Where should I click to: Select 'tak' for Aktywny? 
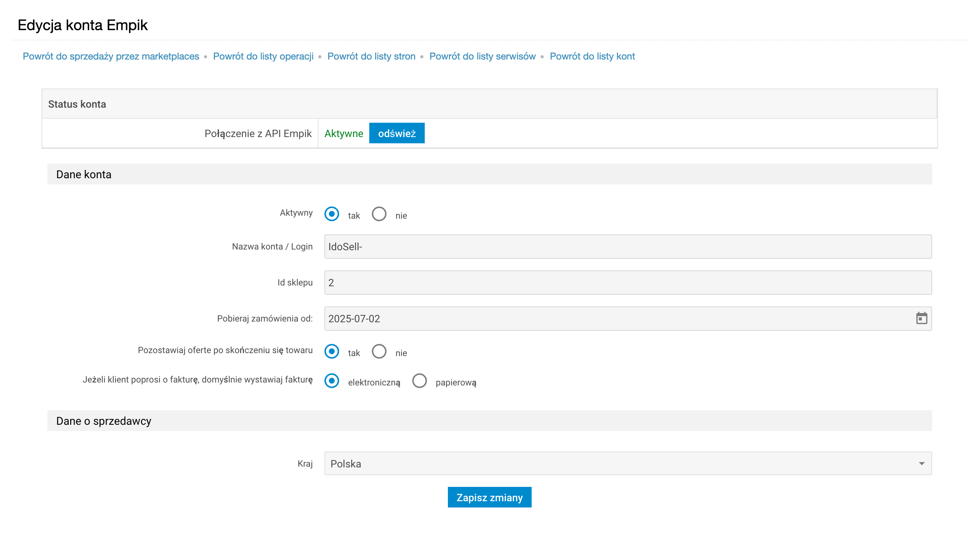331,214
